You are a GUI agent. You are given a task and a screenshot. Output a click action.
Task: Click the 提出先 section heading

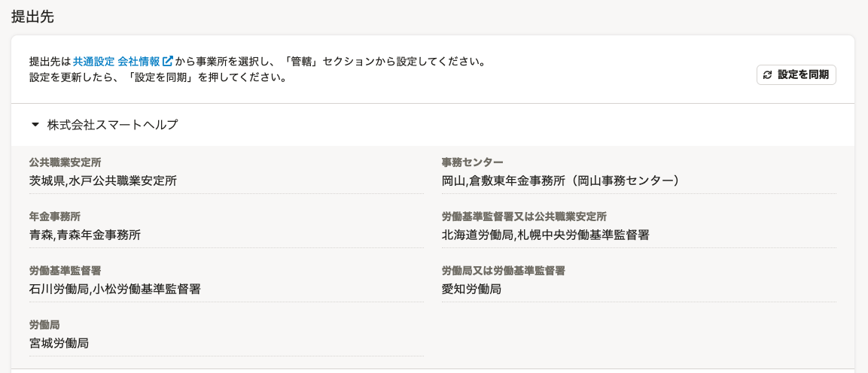click(32, 17)
